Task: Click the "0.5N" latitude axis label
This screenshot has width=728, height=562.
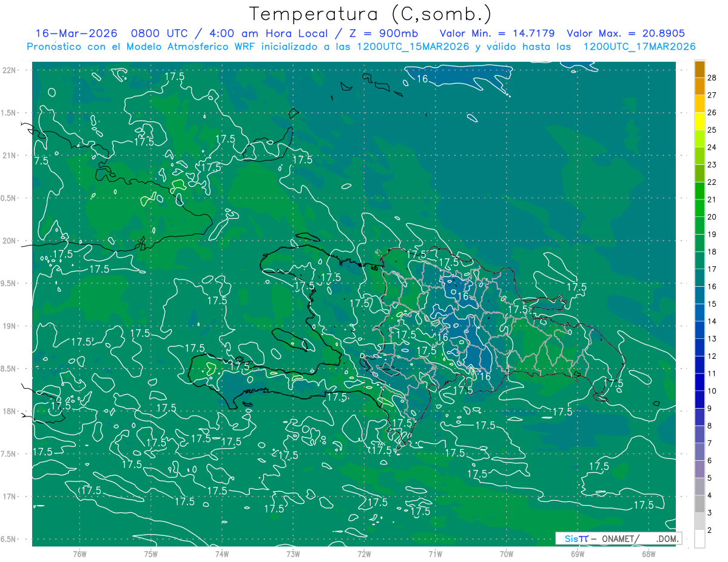Action: tap(8, 198)
